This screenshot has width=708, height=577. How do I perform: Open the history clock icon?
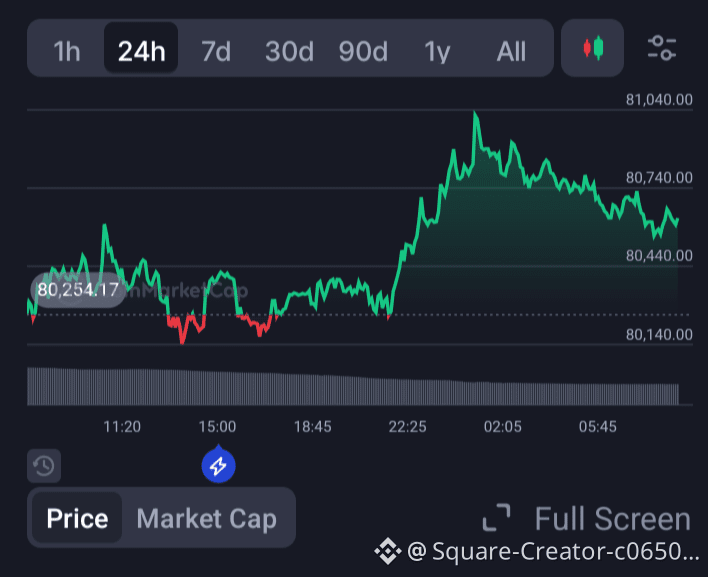point(44,465)
